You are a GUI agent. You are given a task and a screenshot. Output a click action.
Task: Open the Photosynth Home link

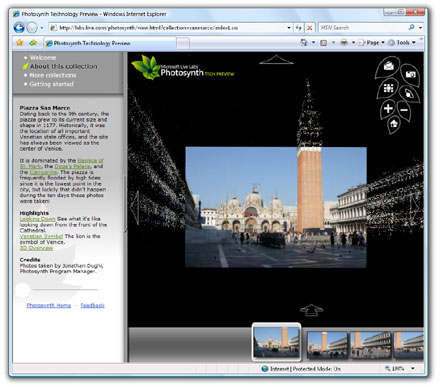pyautogui.click(x=49, y=305)
